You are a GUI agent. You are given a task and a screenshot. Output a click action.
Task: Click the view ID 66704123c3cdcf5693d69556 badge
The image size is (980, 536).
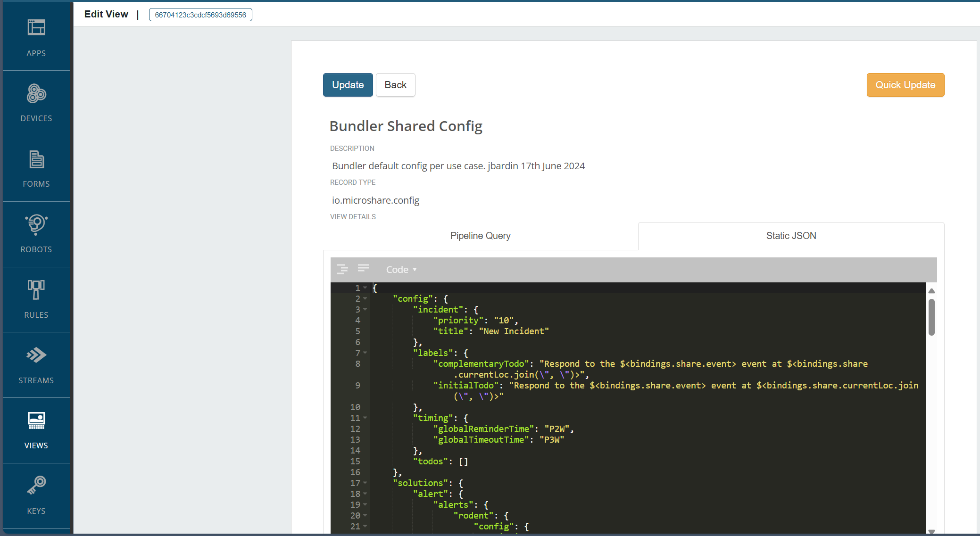[x=200, y=15]
